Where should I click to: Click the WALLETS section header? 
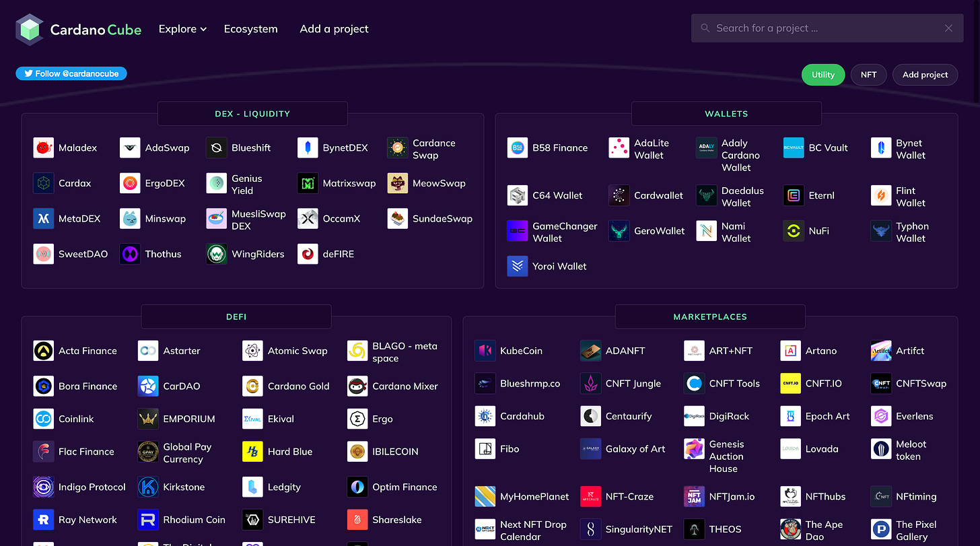(x=726, y=114)
